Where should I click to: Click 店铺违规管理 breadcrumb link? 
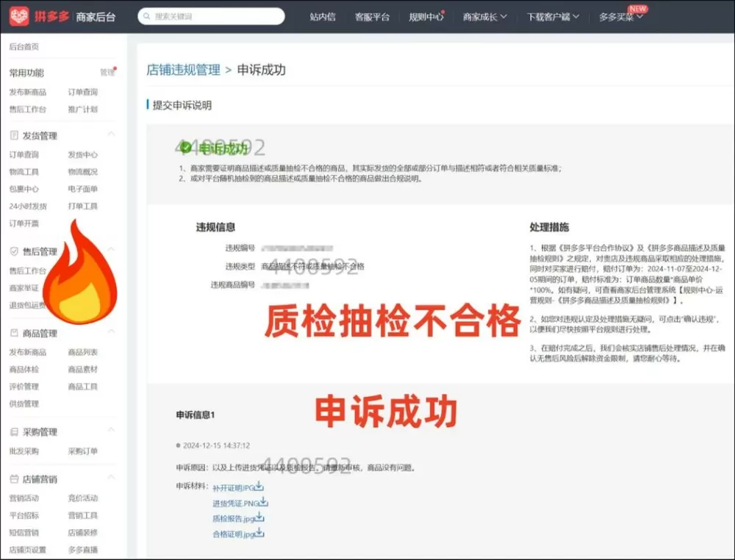click(183, 70)
